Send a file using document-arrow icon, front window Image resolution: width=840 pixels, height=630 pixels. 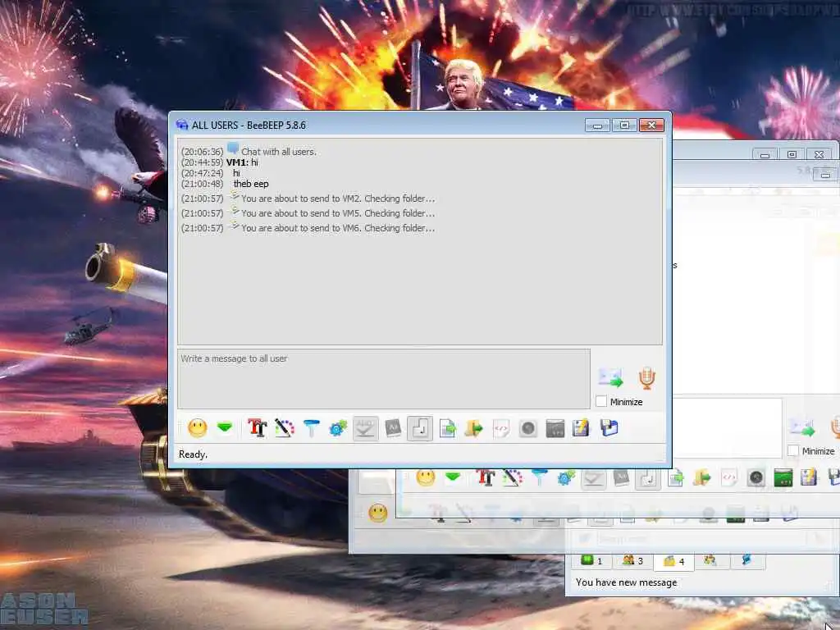[x=447, y=428]
